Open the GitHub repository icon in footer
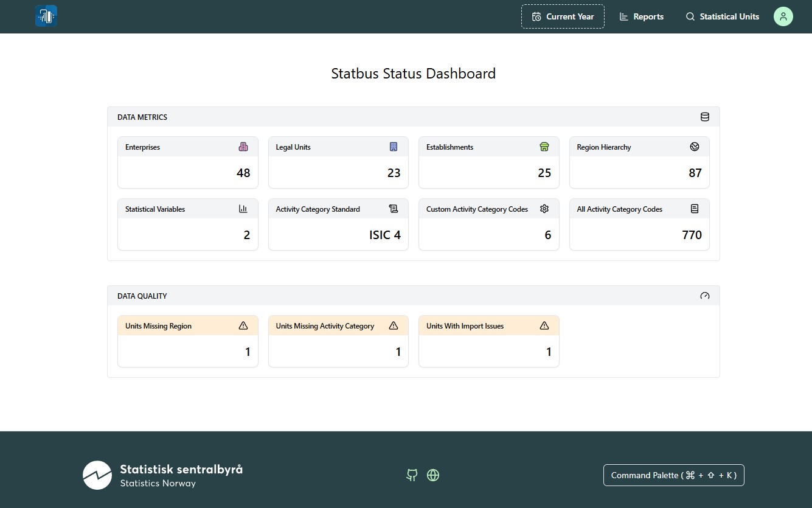 (x=412, y=475)
